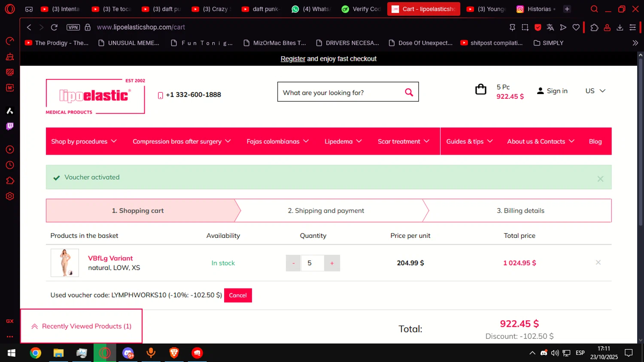The image size is (644, 362).
Task: Expand the Scar treatment menu
Action: (x=404, y=141)
